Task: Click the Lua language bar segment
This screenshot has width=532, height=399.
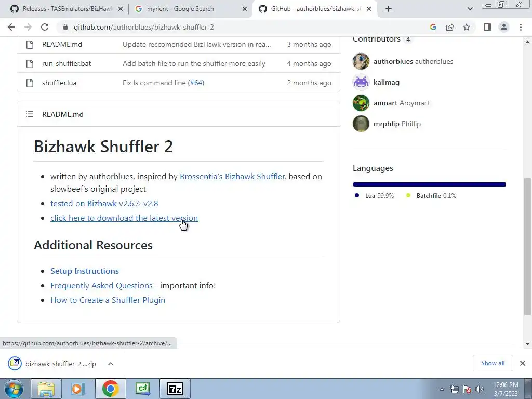Action: pos(429,184)
